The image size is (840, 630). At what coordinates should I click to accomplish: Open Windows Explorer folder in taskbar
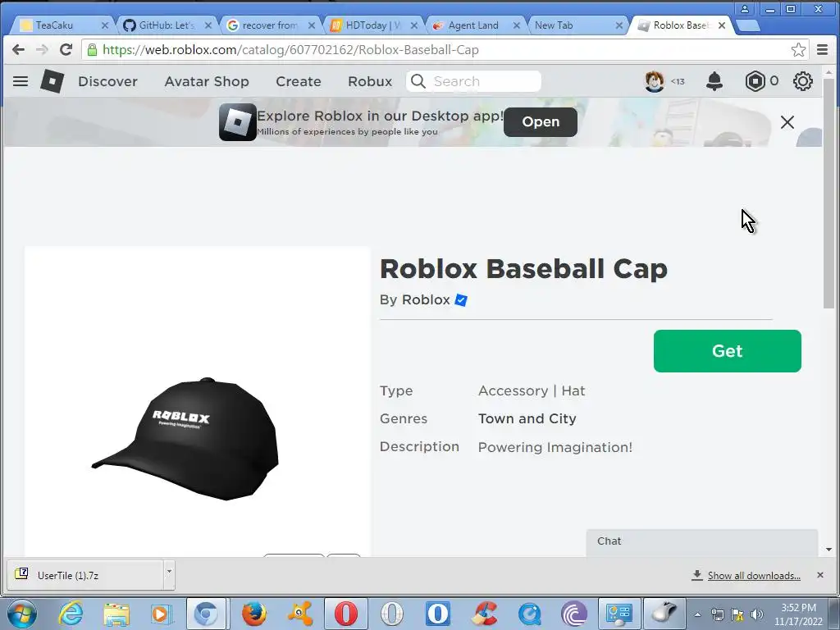pos(116,614)
